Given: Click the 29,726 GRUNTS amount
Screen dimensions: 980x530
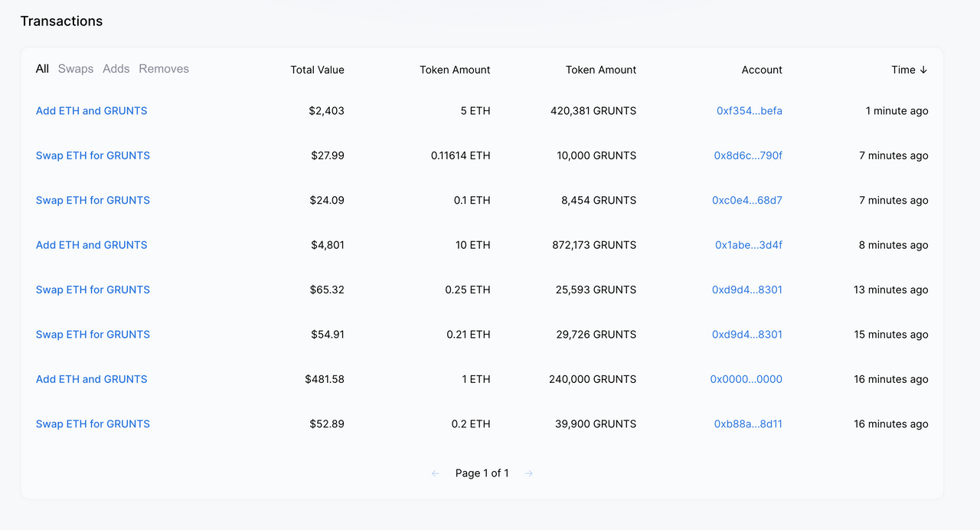Looking at the screenshot, I should coord(596,335).
